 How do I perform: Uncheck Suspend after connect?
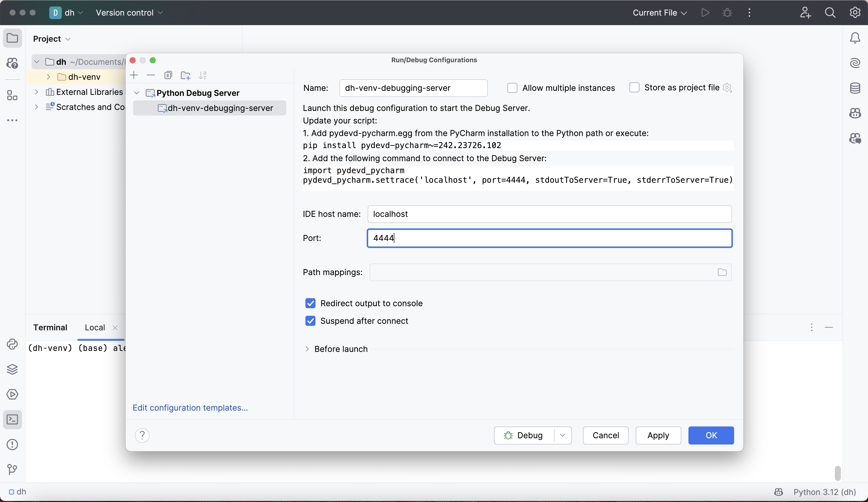tap(310, 321)
